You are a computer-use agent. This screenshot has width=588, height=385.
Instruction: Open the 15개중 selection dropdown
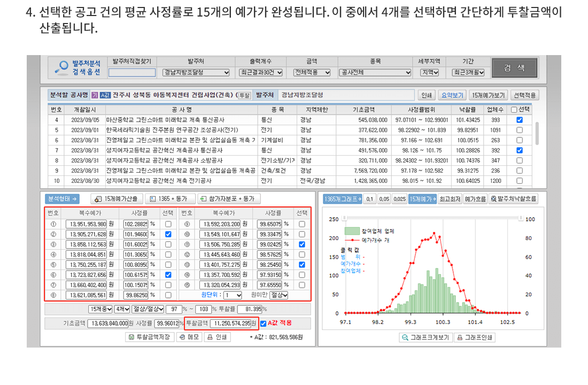[x=100, y=309]
